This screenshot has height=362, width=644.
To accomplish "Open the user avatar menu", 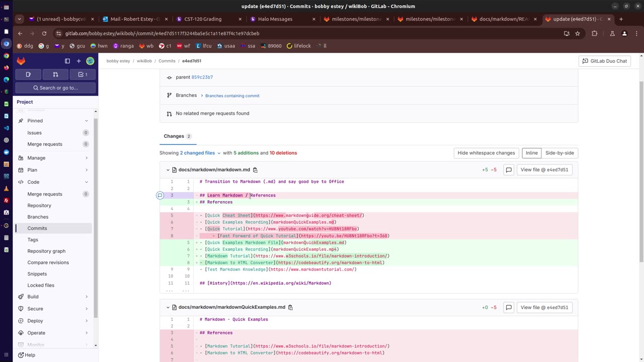I will pos(90,61).
